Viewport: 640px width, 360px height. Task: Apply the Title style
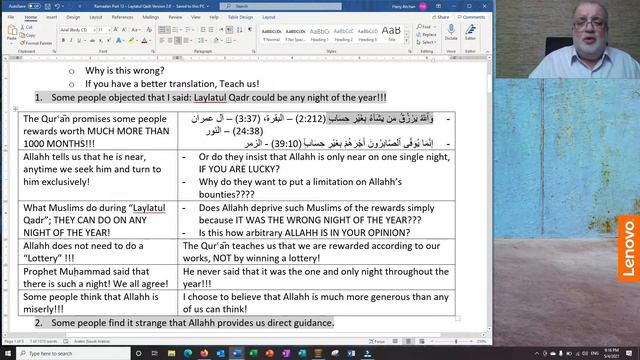click(391, 35)
